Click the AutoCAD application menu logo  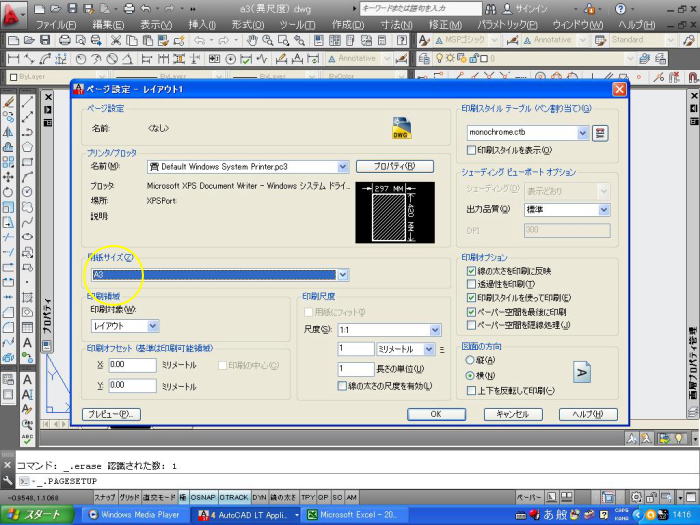(x=12, y=15)
